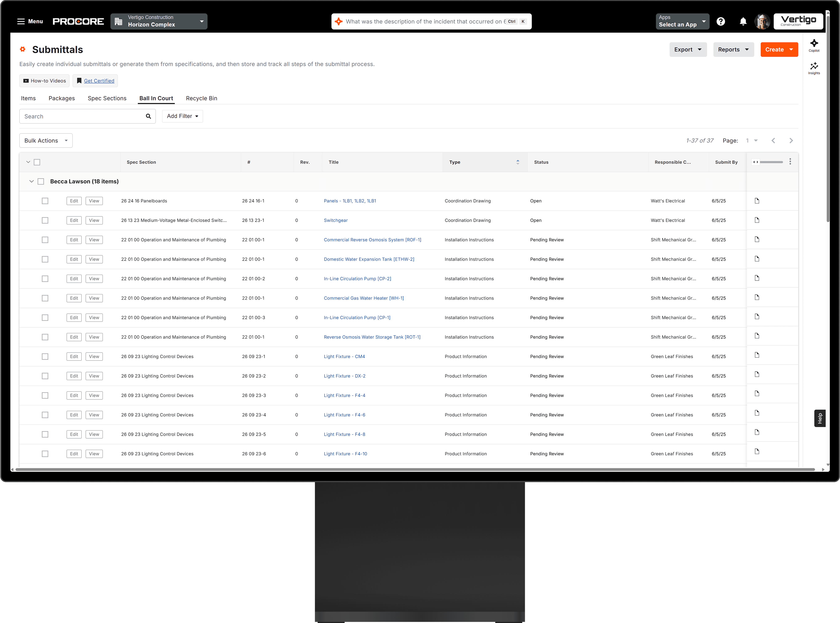Open the hamburger Menu icon
840x623 pixels.
21,21
